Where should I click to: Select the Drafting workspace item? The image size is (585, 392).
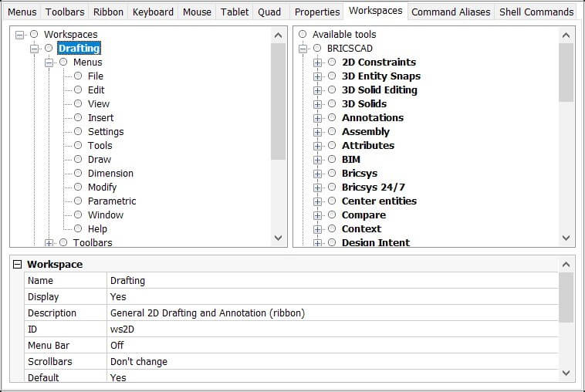point(79,48)
